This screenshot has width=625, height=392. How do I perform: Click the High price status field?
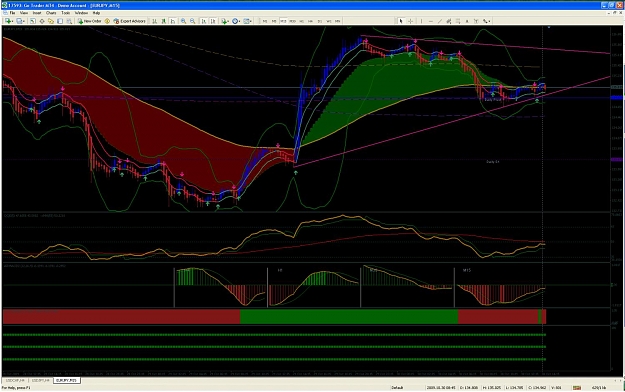click(492, 388)
